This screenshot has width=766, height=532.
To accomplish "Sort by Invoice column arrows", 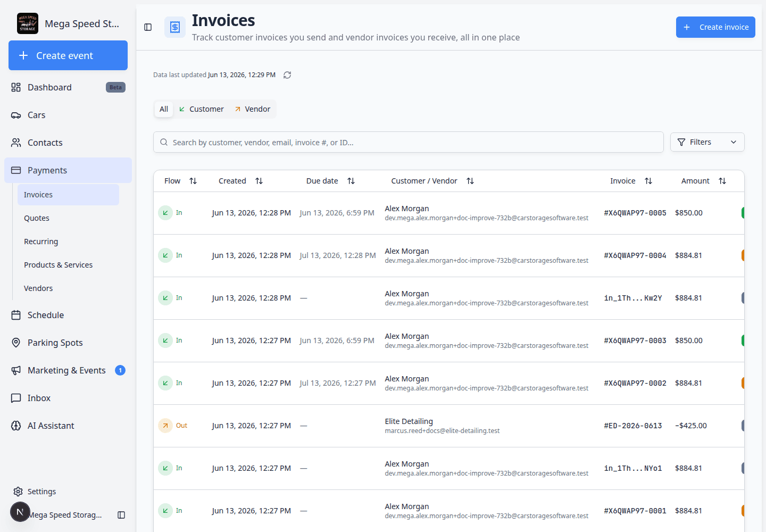I will tap(648, 181).
